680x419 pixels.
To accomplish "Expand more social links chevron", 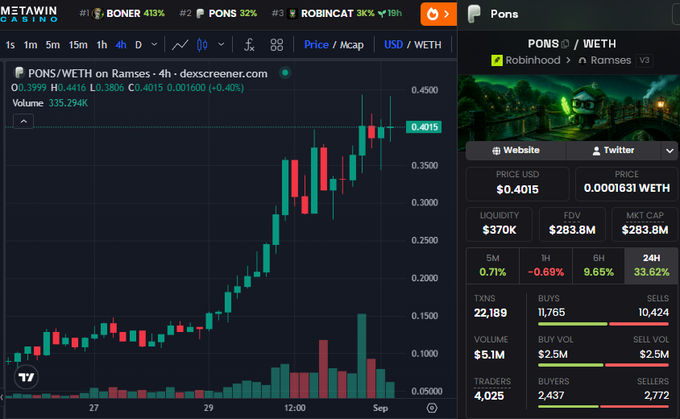I will pyautogui.click(x=670, y=151).
